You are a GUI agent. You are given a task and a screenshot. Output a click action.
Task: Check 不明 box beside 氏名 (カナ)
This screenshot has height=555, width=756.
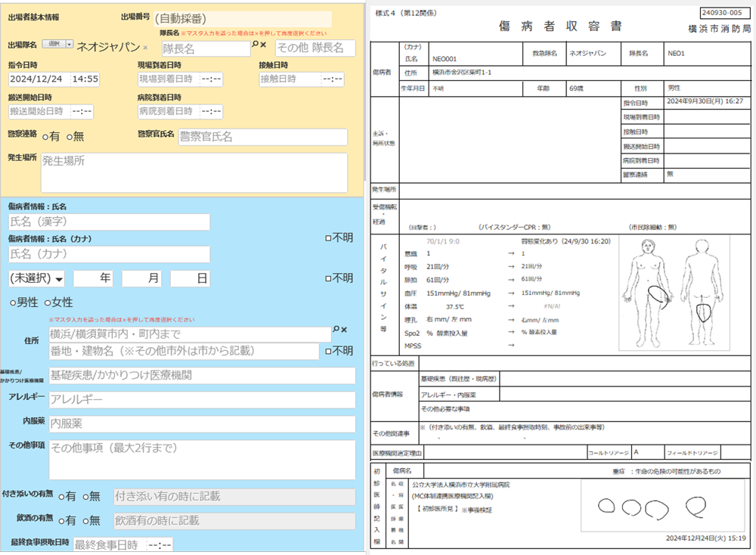(x=327, y=237)
